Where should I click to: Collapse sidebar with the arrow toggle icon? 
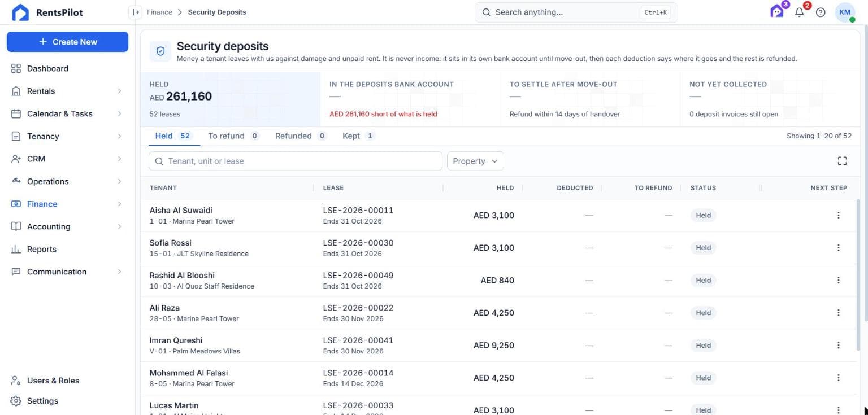136,12
